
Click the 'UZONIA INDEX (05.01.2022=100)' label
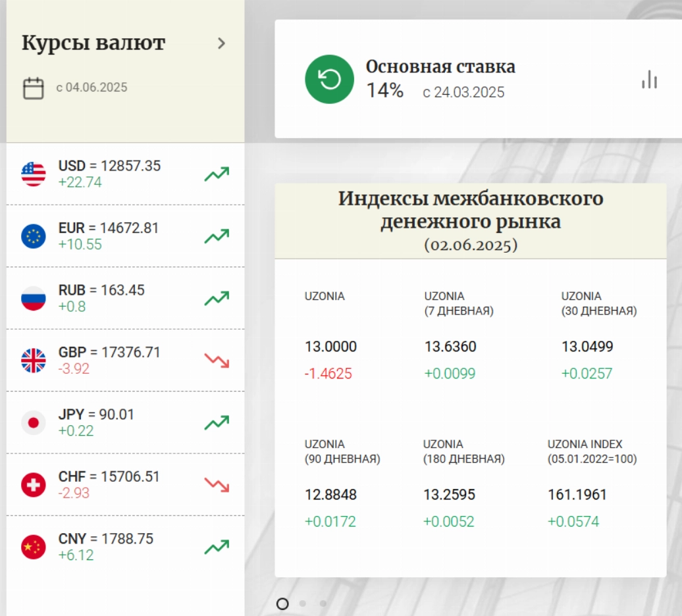pyautogui.click(x=592, y=451)
